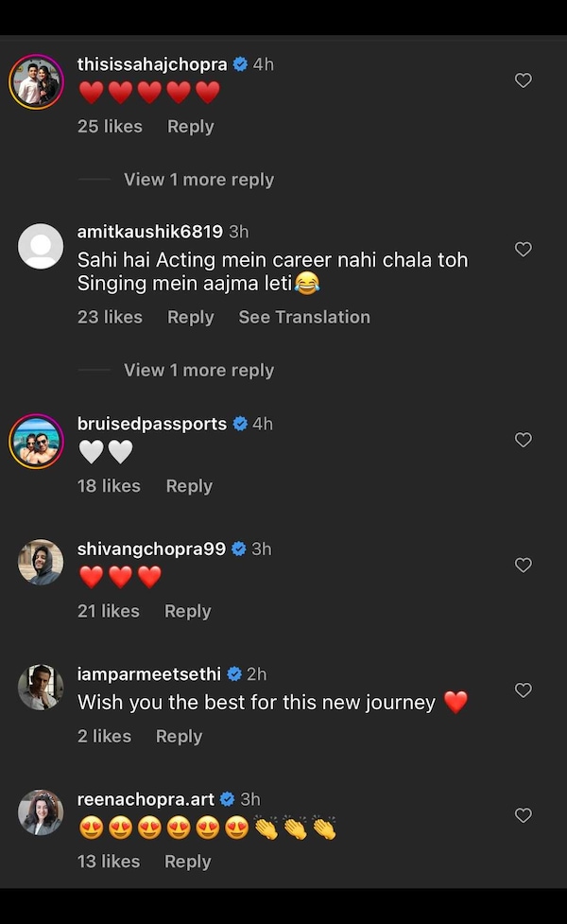Like reenachopra.art's emoji comment
This screenshot has width=567, height=924.
tap(523, 815)
